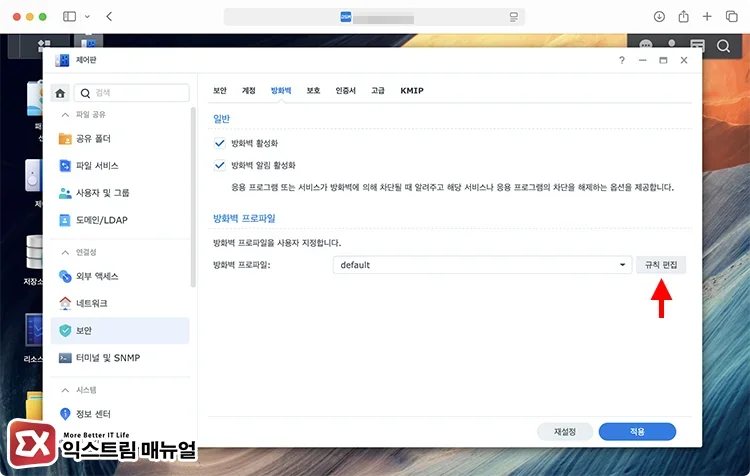Switch to the Certificate tab (인증서)
750x476 pixels.
pos(347,90)
